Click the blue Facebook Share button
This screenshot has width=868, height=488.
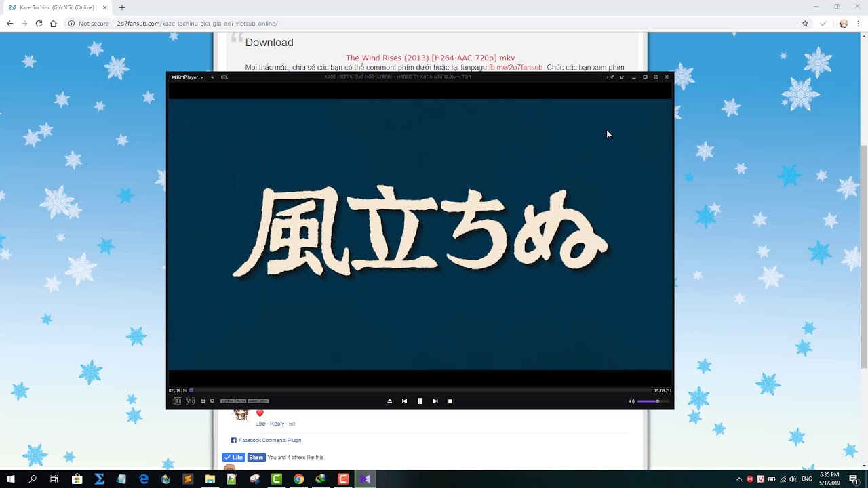coord(256,457)
